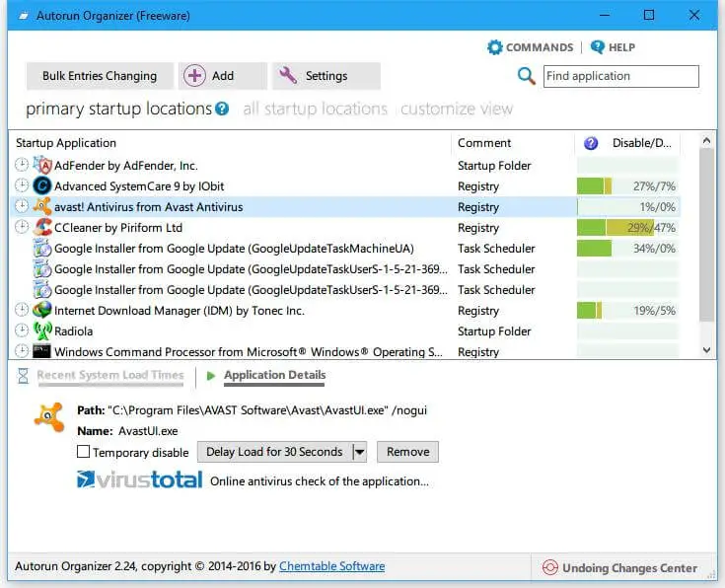Click the AvastUI.exe name value
Screen dimensions: 725x588
coord(148,431)
